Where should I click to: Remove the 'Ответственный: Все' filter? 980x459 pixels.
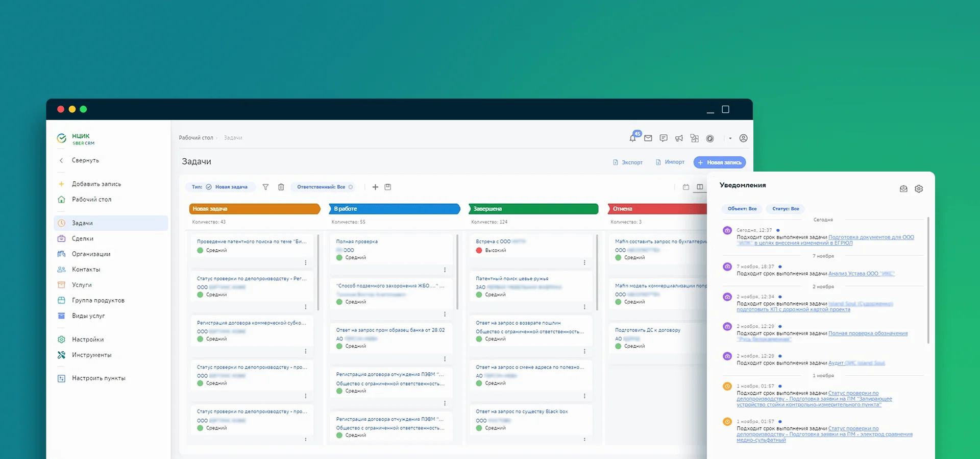[x=351, y=187]
